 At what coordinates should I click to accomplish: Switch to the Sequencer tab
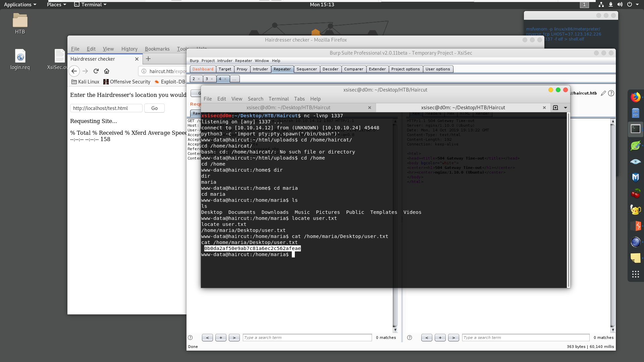(307, 69)
